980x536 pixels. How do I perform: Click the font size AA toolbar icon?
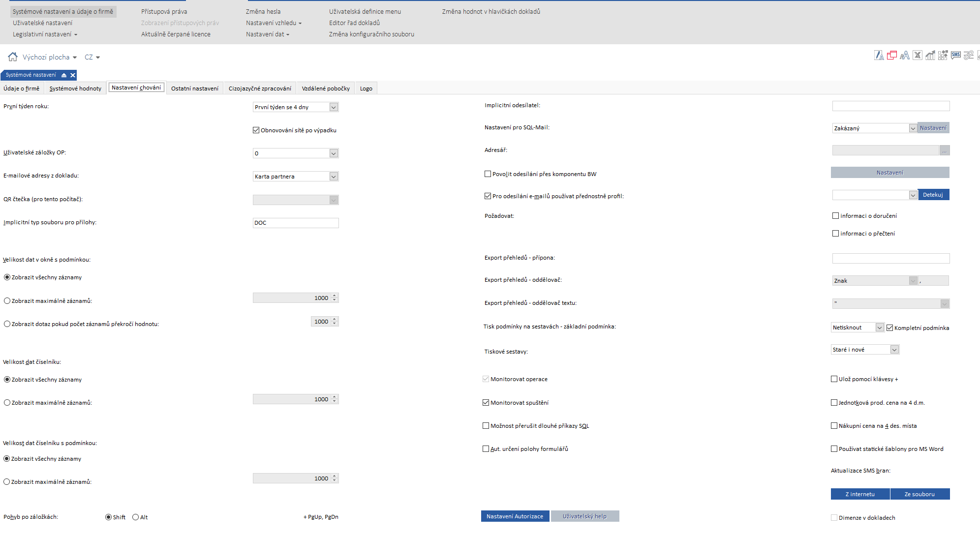(904, 55)
